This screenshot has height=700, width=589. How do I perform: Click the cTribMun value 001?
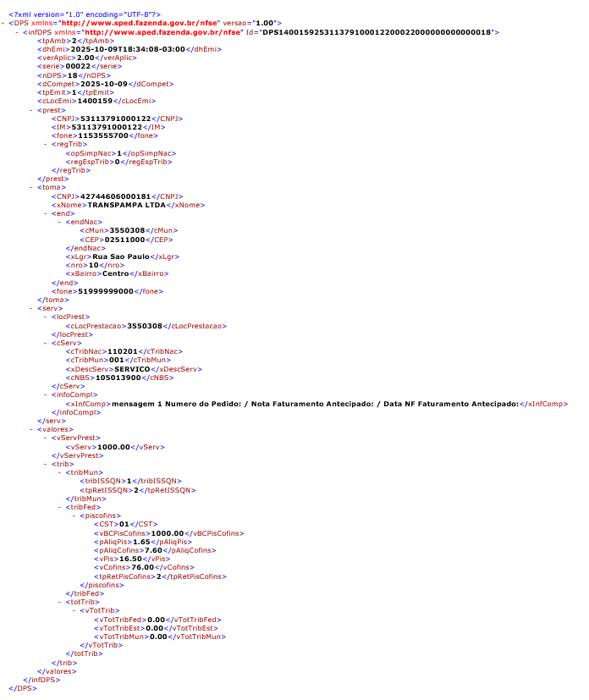pyautogui.click(x=117, y=360)
